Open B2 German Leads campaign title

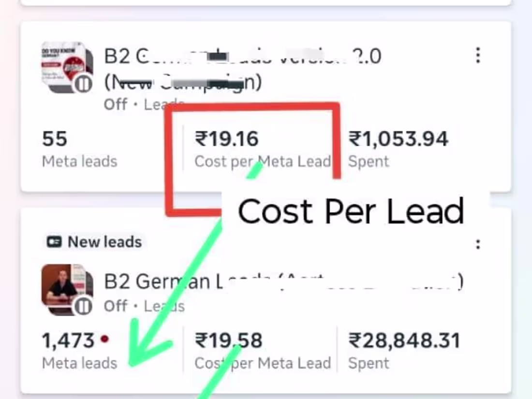pos(283,281)
